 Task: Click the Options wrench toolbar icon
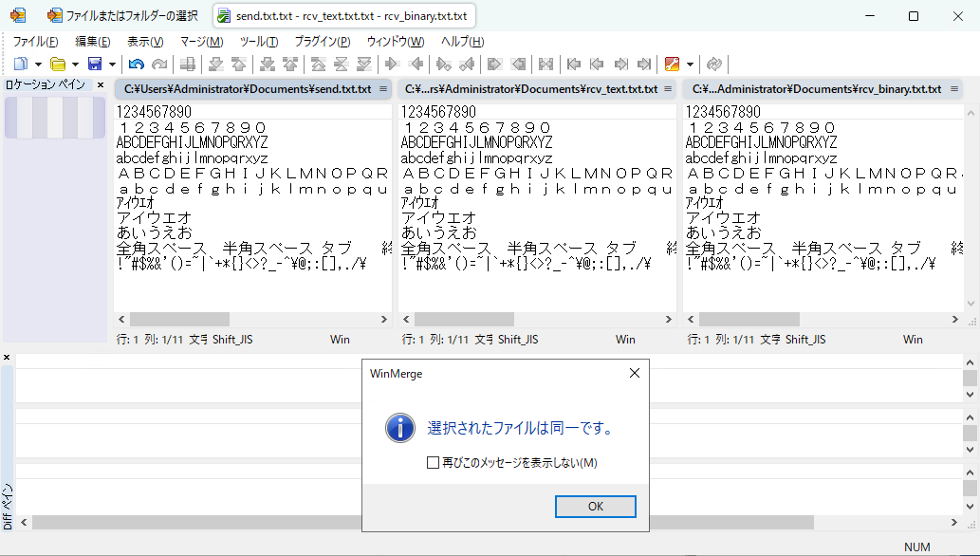(672, 64)
